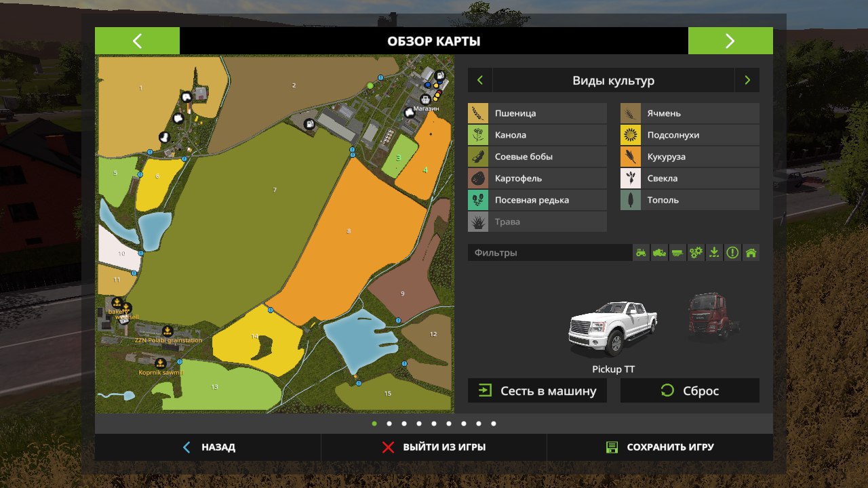Toggle the combine harvester filter
This screenshot has width=868, height=488.
point(659,253)
